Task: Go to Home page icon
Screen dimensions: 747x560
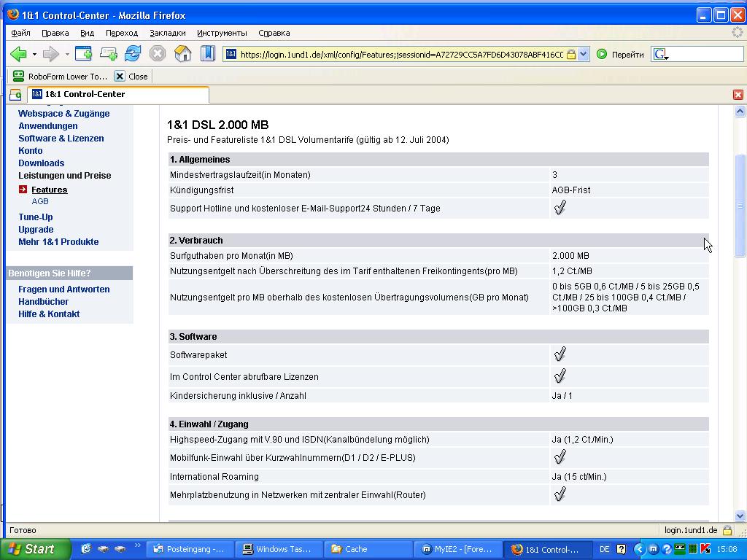Action: pos(182,53)
